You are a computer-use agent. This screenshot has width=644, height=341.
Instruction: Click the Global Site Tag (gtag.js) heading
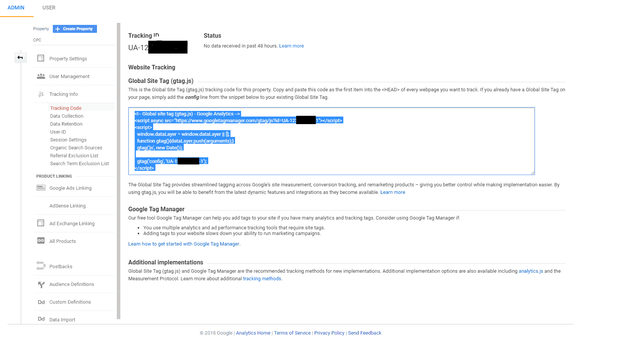(x=161, y=81)
